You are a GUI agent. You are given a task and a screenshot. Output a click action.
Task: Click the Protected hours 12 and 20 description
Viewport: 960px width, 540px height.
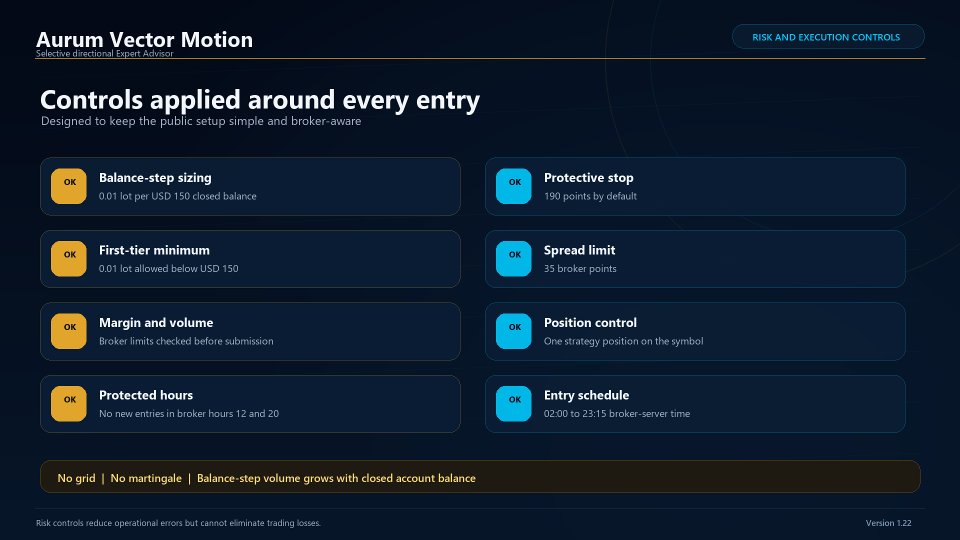point(189,413)
